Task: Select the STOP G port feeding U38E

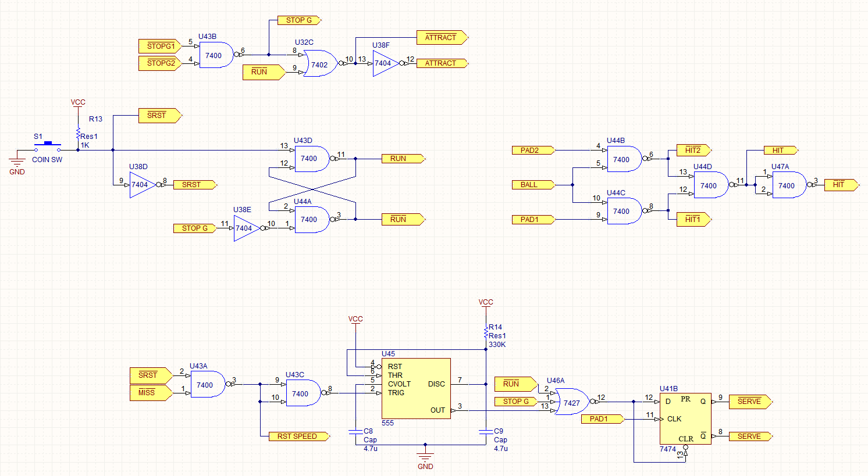Action: click(x=195, y=228)
